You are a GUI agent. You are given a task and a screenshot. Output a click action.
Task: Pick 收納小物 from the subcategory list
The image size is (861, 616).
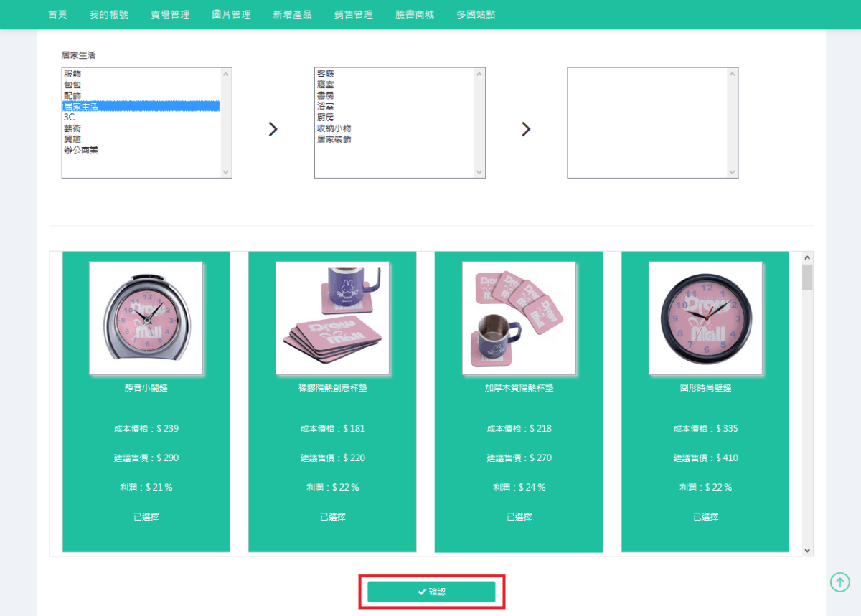tap(334, 128)
